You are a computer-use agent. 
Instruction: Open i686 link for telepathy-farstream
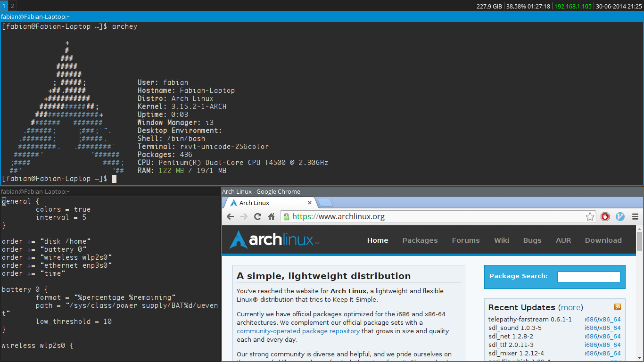pos(591,320)
